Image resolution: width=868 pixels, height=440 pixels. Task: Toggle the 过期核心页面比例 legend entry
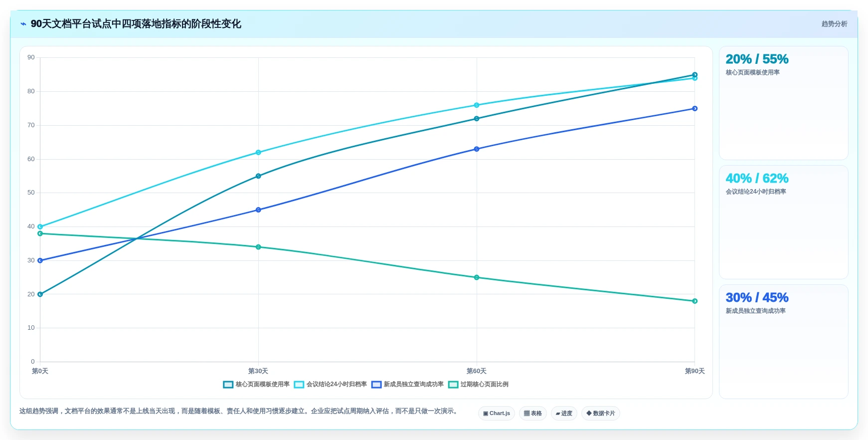click(x=478, y=385)
